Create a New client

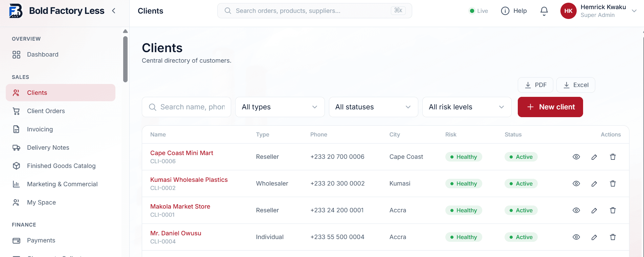(x=550, y=107)
